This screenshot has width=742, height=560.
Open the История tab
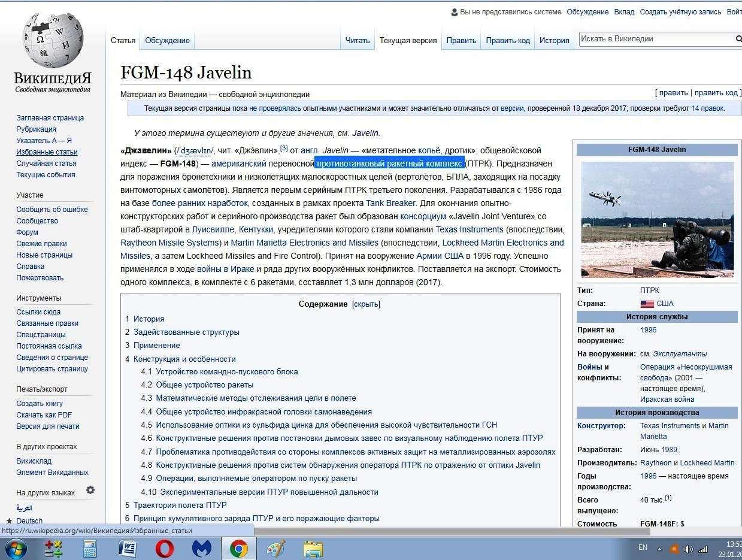tap(554, 41)
